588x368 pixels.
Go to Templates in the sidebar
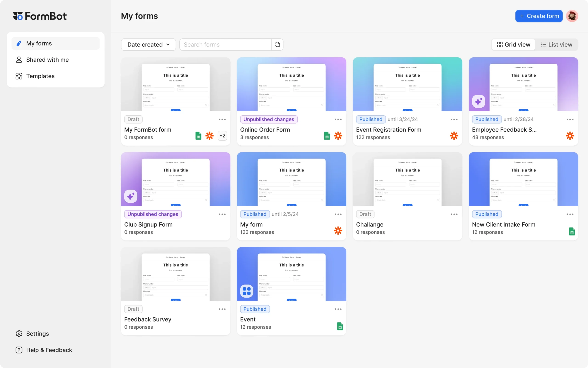[56, 76]
